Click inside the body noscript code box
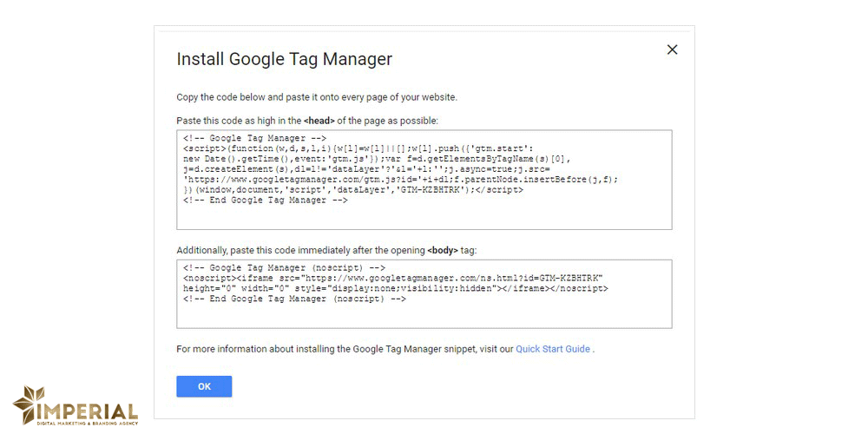868x434 pixels. [424, 314]
